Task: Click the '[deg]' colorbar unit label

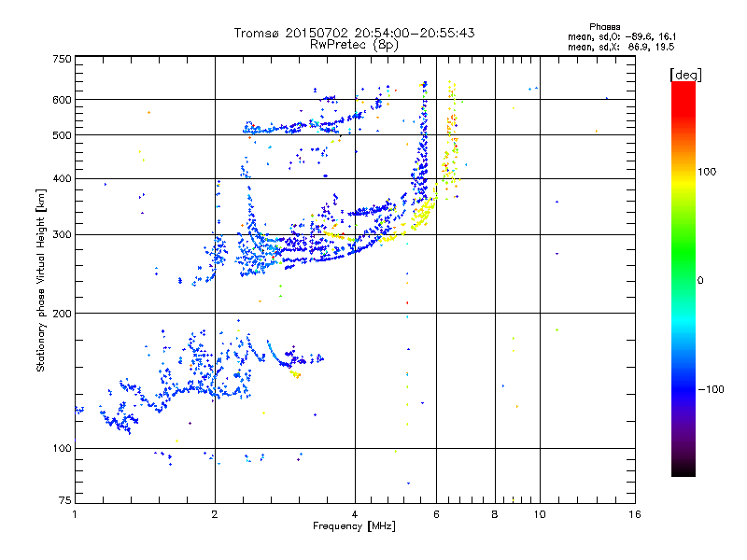Action: point(685,75)
